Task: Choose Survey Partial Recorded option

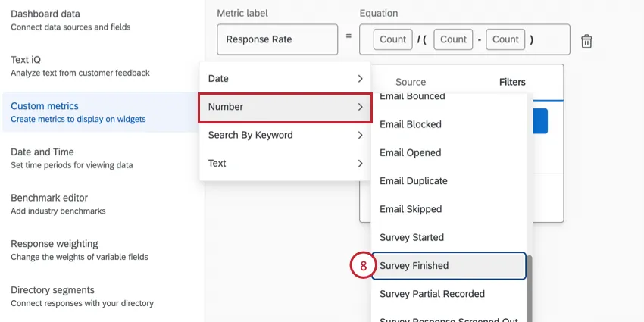Action: coord(432,294)
